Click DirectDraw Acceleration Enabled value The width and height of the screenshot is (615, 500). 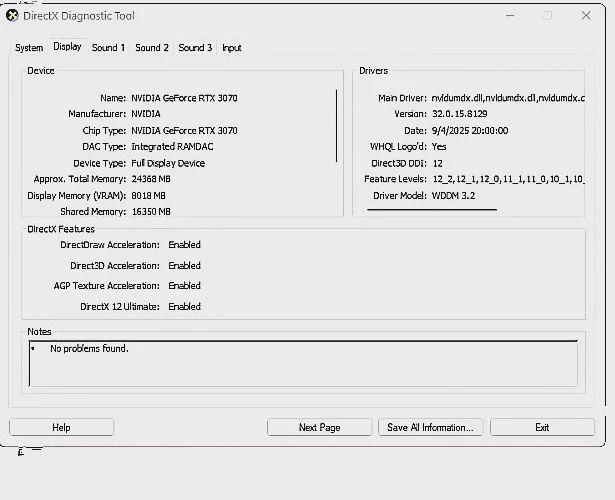tap(184, 245)
